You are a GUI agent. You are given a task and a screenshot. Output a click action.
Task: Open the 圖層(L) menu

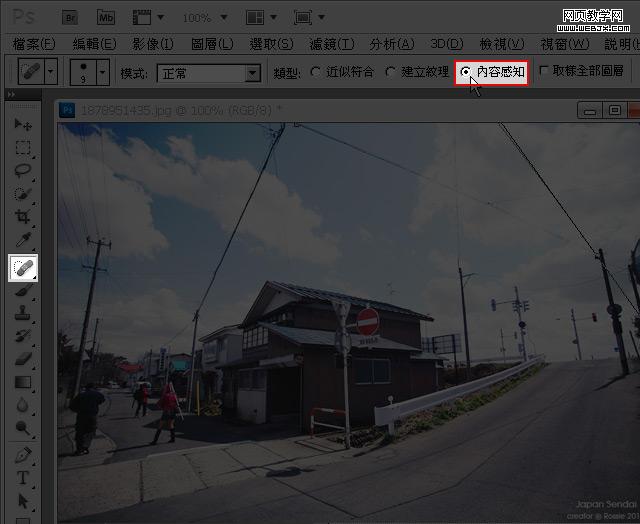(x=211, y=44)
